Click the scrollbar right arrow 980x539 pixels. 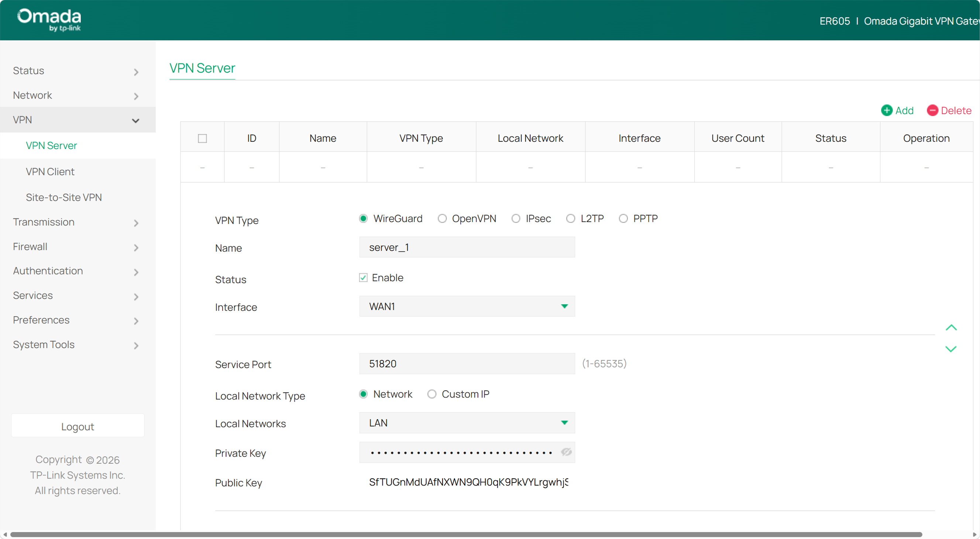[974, 535]
